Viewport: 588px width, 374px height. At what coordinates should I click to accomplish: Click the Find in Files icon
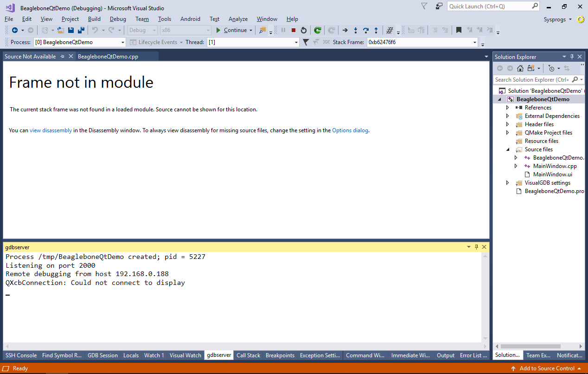pyautogui.click(x=263, y=30)
